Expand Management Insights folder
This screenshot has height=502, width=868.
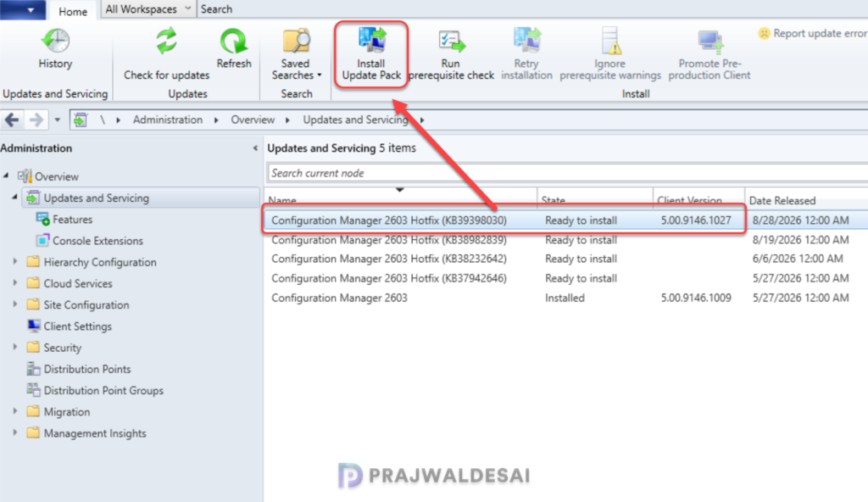(x=15, y=432)
